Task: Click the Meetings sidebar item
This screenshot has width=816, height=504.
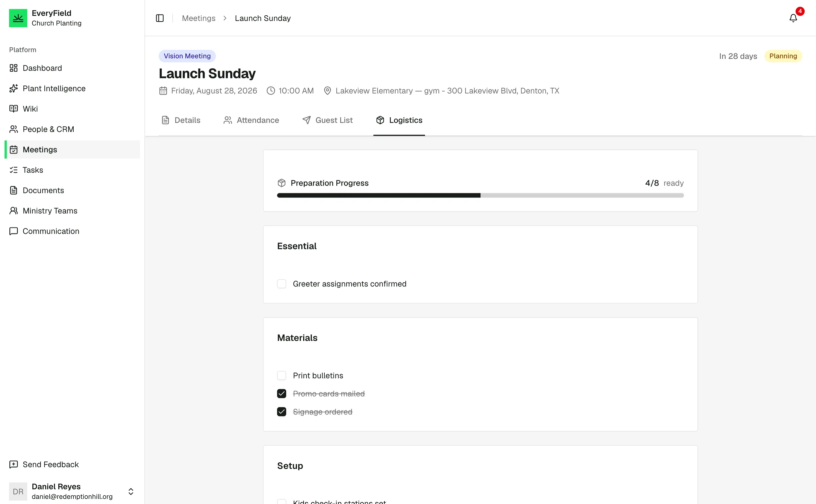Action: point(72,149)
